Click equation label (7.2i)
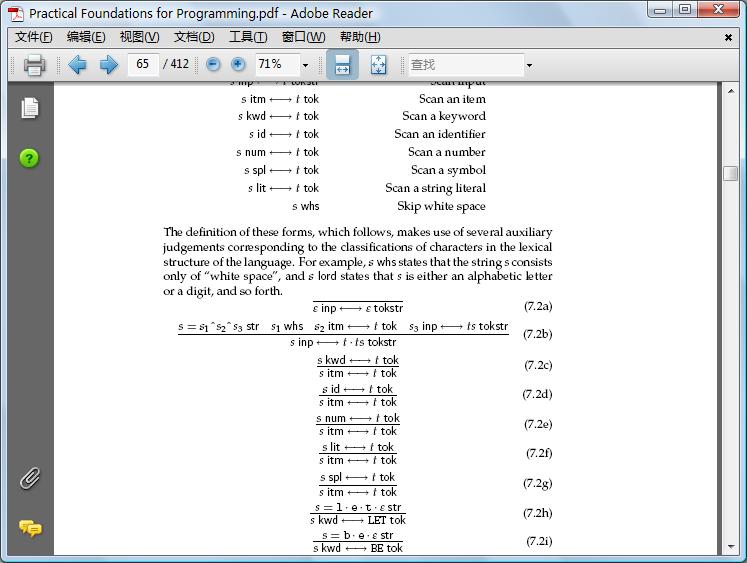 point(539,541)
